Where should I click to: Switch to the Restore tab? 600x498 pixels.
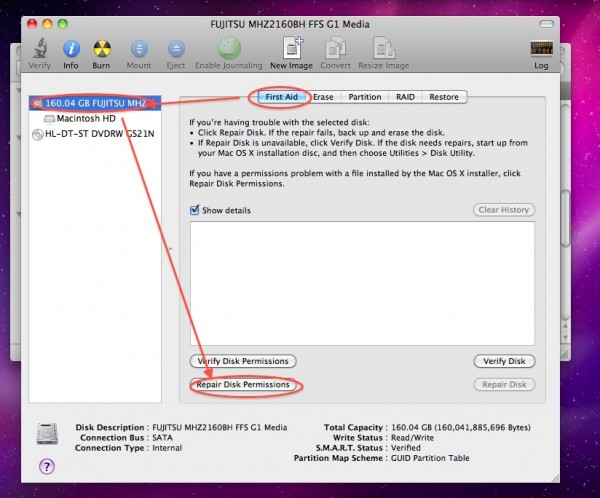(444, 97)
